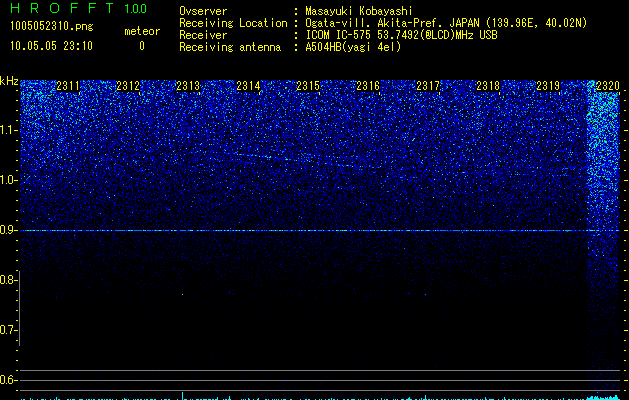Viewport: 629px width, 400px height.
Task: Click the 2311 time marker
Action: (x=68, y=85)
